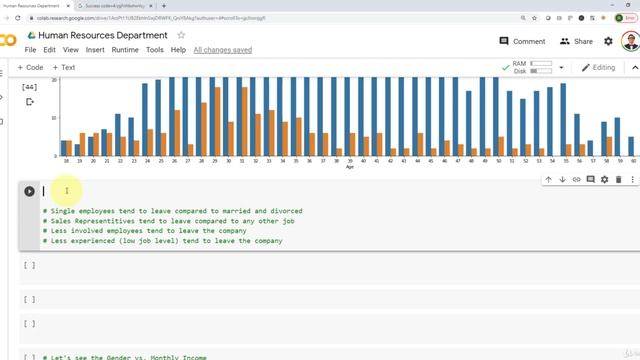Open the Tools menu
Screen dimensions: 640x360
pyautogui.click(x=155, y=50)
